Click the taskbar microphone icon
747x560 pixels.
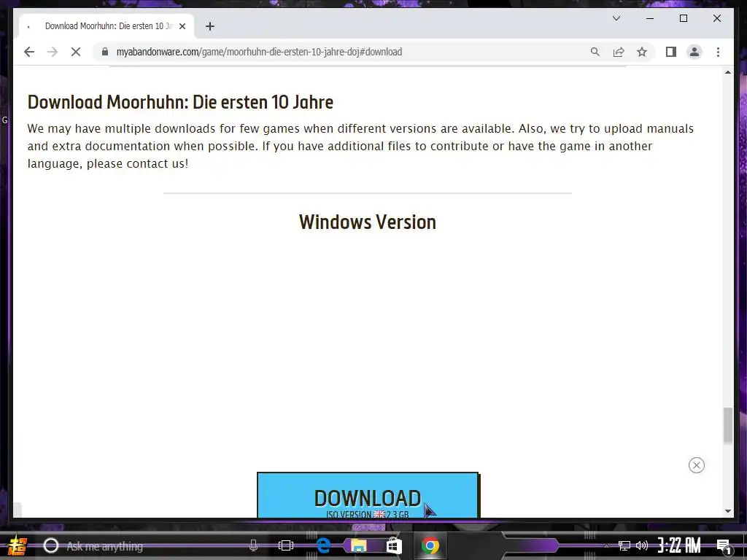[253, 545]
